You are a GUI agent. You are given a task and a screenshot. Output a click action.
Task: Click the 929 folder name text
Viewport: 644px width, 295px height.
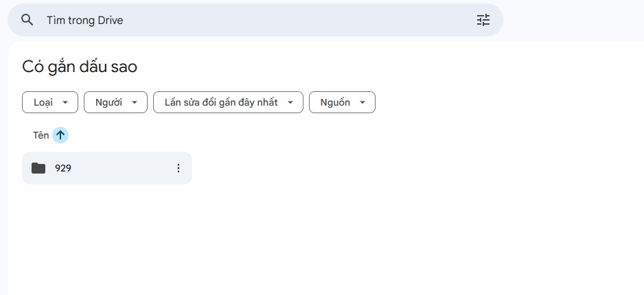[63, 168]
